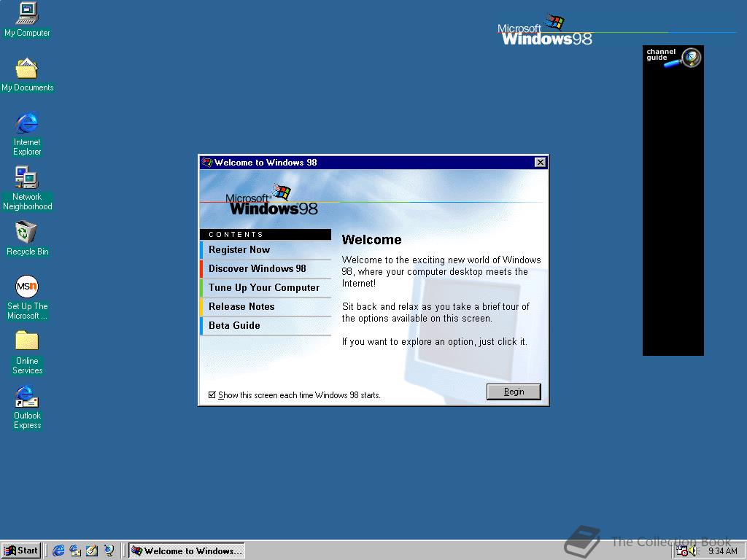
Task: Open Discover Windows 98 in Contents
Action: [266, 269]
